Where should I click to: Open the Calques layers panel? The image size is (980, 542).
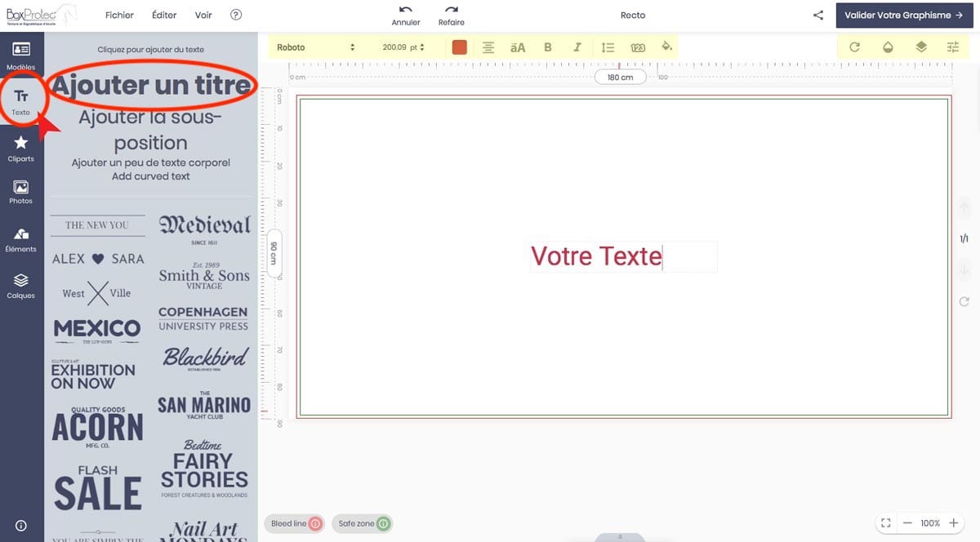tap(21, 286)
